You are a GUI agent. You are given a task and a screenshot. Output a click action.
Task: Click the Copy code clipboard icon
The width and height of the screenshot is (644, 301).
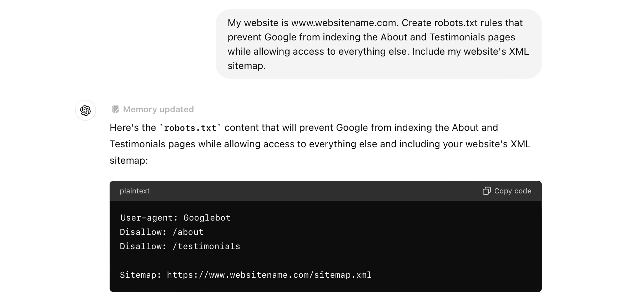(486, 191)
